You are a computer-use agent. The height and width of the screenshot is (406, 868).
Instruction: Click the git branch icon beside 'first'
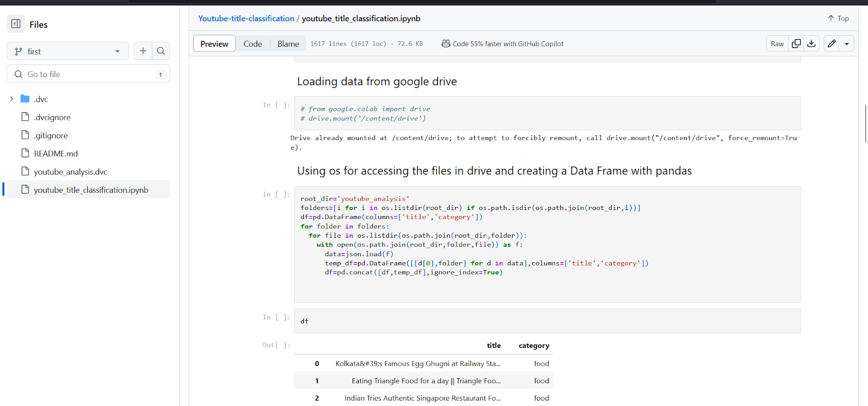(x=18, y=51)
